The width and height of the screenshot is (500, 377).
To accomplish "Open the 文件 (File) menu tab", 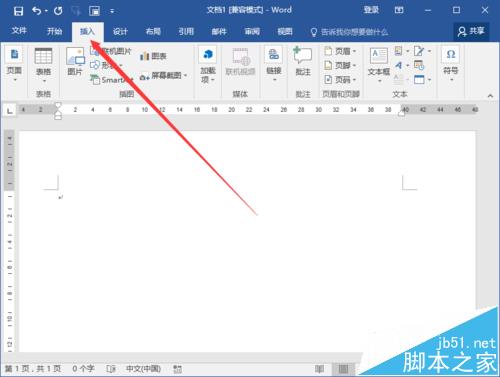I will coord(19,31).
